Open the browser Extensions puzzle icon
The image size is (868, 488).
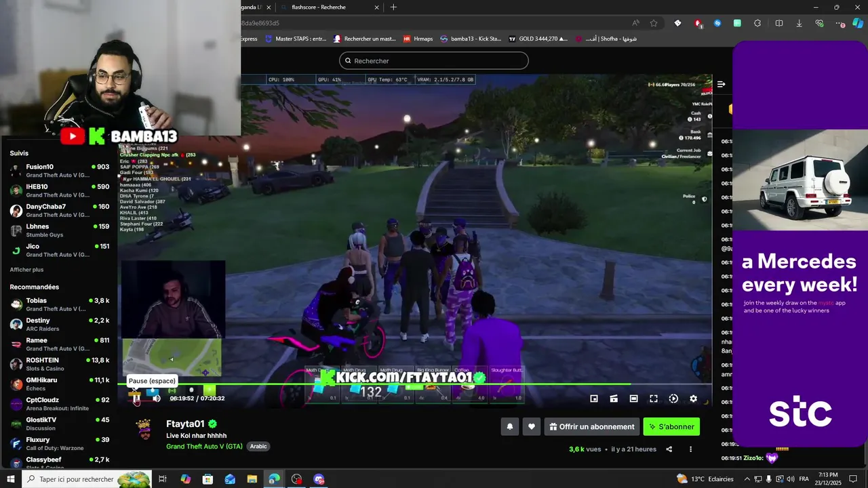(x=757, y=23)
